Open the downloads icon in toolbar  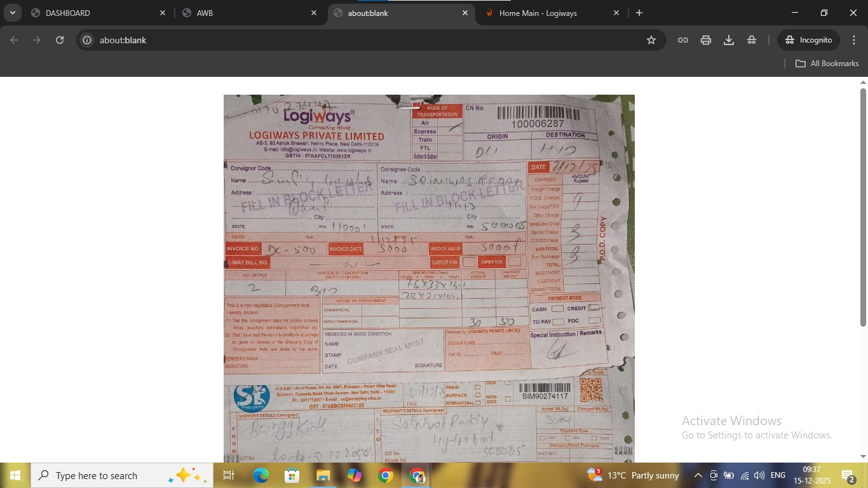coord(729,40)
